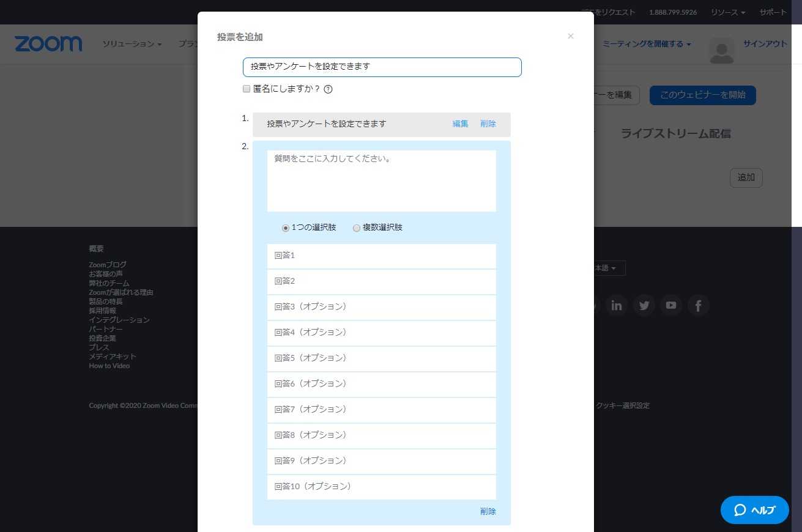Switch to the ライブストリーム配信 tab
The height and width of the screenshot is (532, 802).
pos(676,134)
